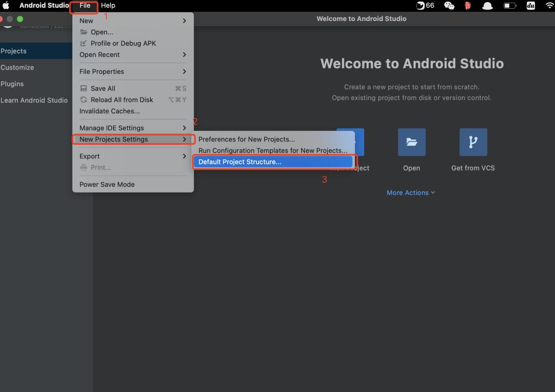Open the Help menu
This screenshot has height=392, width=555.
point(108,6)
